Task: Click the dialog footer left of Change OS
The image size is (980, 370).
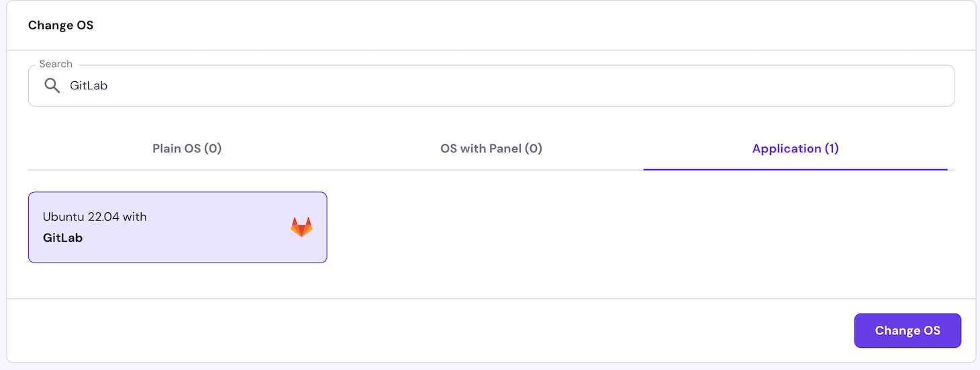Action: click(470, 330)
